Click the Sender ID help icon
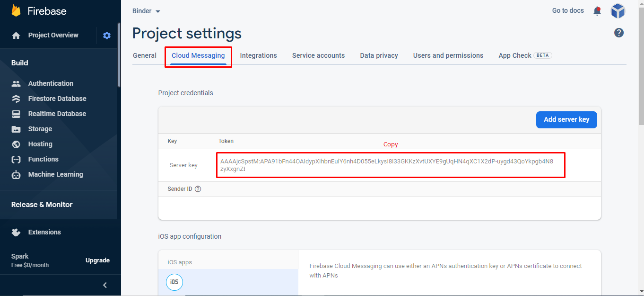644x296 pixels. coord(198,189)
